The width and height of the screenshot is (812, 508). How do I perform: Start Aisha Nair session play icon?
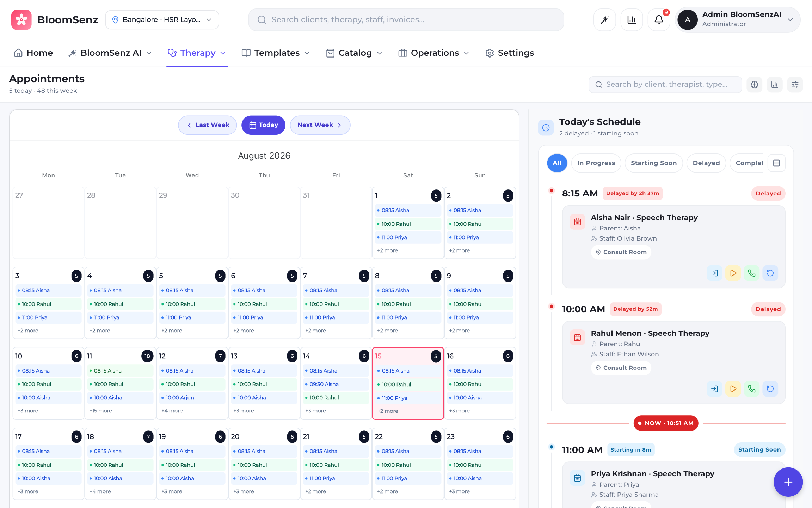pyautogui.click(x=733, y=273)
